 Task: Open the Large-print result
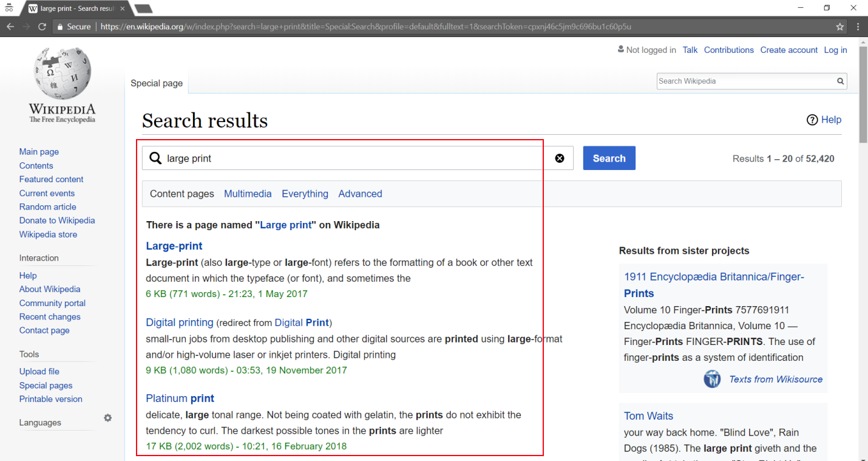(174, 246)
